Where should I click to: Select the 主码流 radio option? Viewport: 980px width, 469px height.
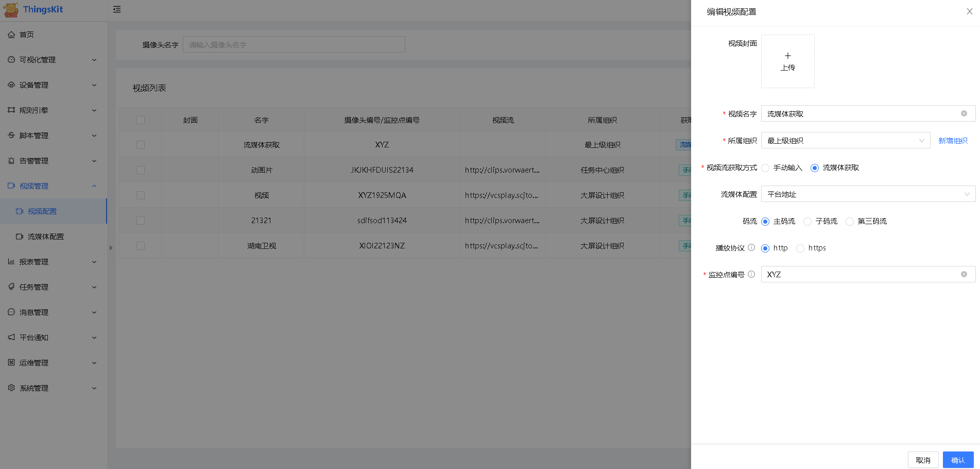coord(765,222)
